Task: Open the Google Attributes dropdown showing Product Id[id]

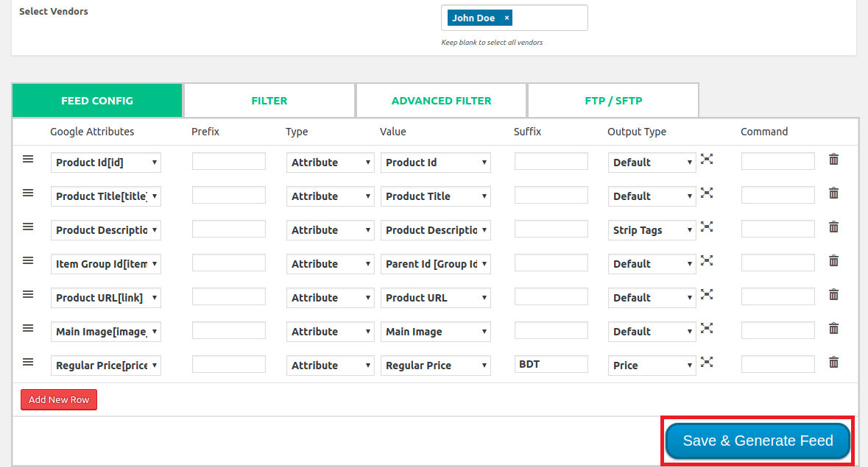Action: 105,162
